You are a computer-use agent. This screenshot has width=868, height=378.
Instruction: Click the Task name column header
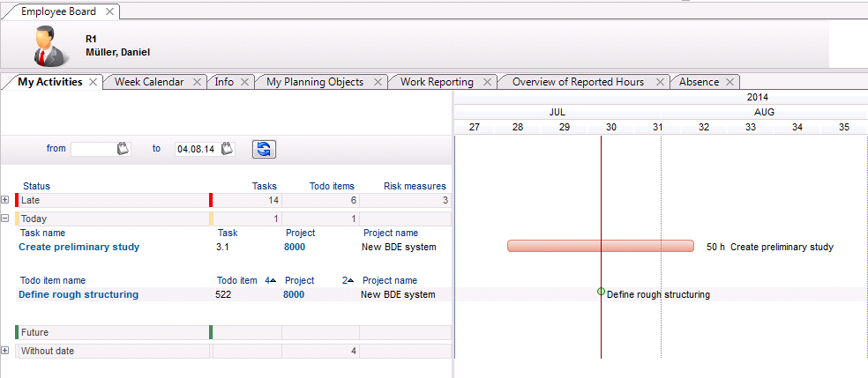(42, 233)
